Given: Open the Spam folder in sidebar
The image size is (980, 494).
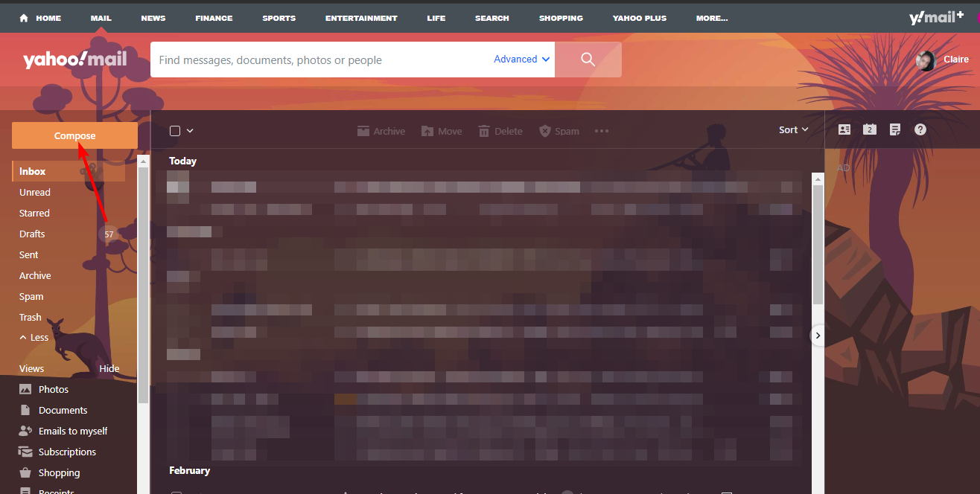Looking at the screenshot, I should click(31, 296).
